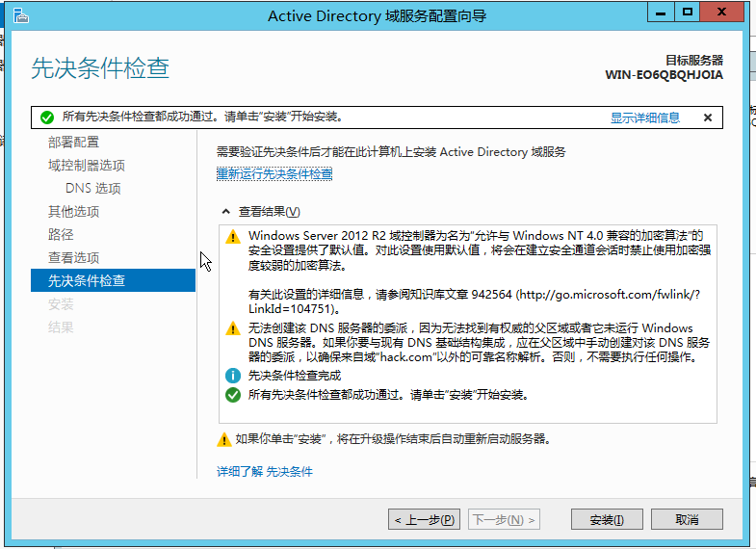Image resolution: width=756 pixels, height=549 pixels.
Task: Click the hack.com delegation warning text
Action: point(480,343)
